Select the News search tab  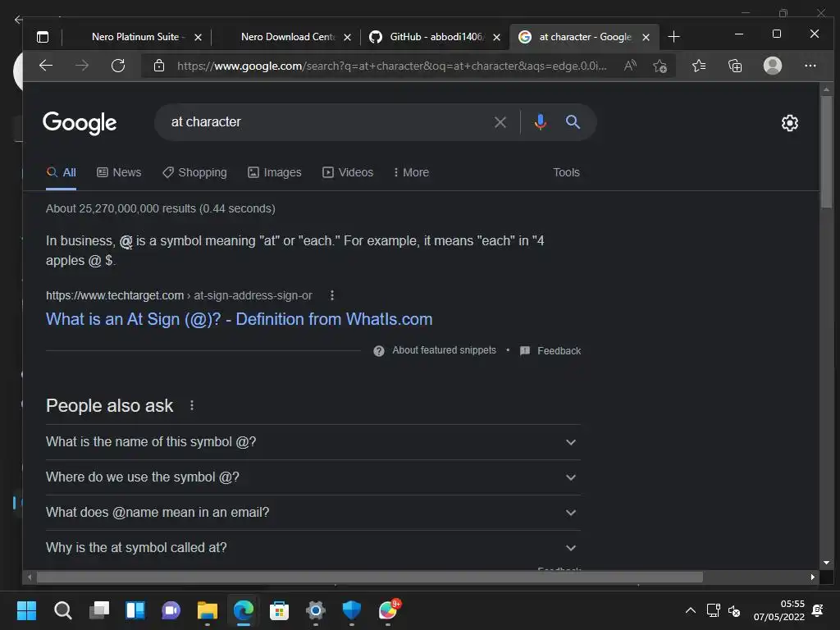coord(119,172)
